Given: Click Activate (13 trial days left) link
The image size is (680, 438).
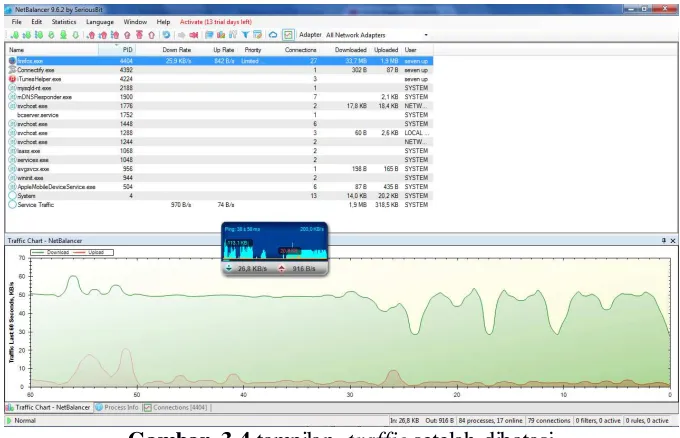Looking at the screenshot, I should (x=216, y=22).
